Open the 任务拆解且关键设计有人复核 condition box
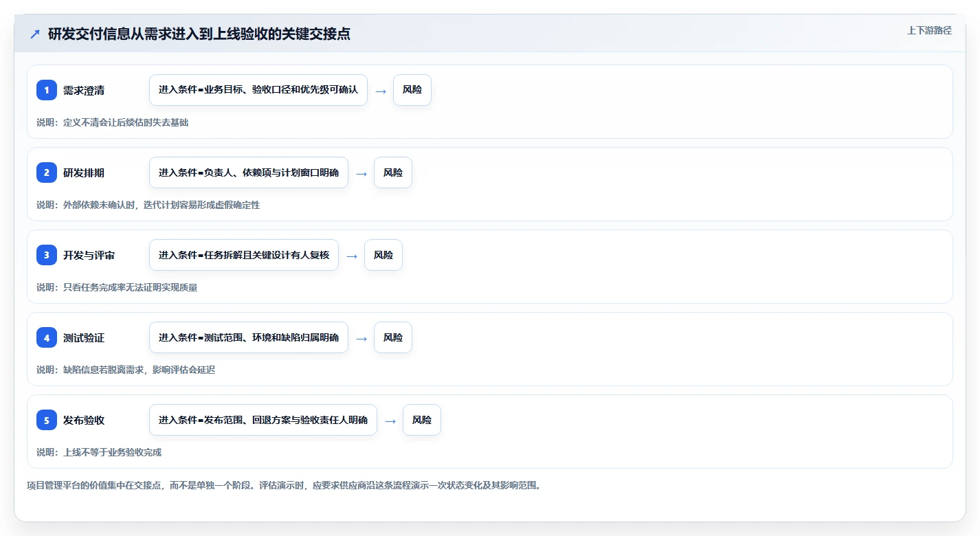The height and width of the screenshot is (536, 980). pos(244,255)
